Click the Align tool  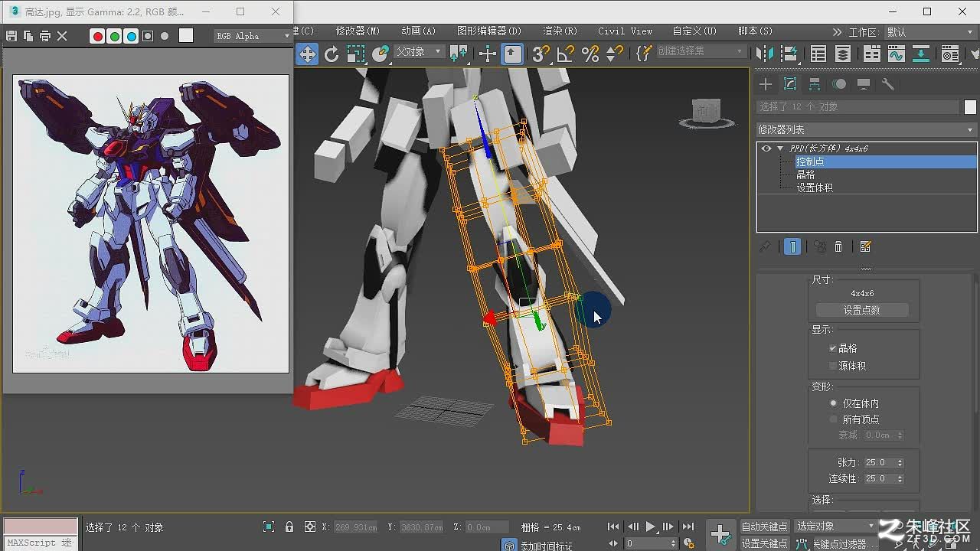788,54
